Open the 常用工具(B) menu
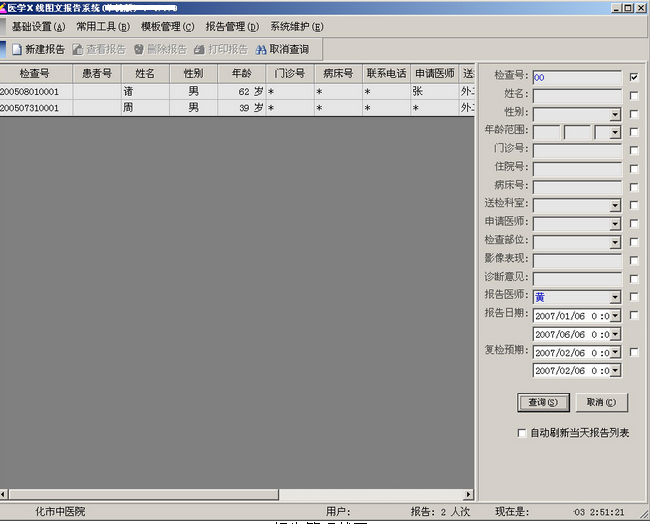The width and height of the screenshot is (650, 524). coord(103,27)
